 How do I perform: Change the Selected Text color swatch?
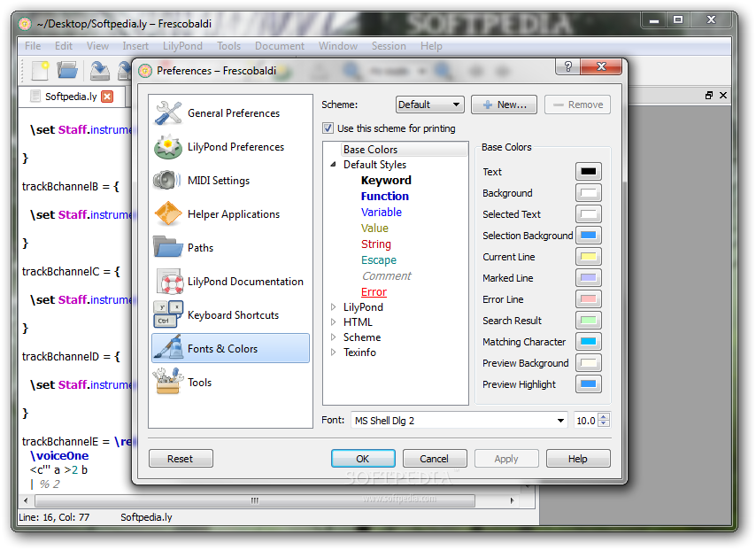(x=588, y=214)
